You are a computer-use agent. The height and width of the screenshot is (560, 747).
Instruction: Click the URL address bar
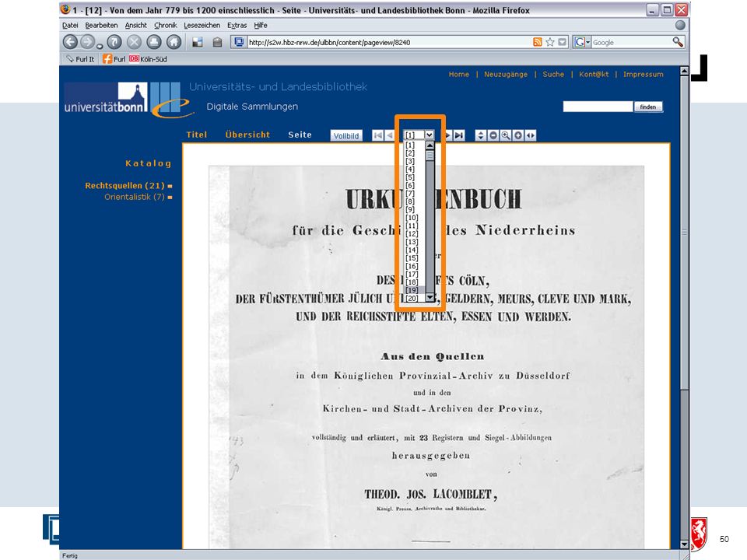coord(389,42)
